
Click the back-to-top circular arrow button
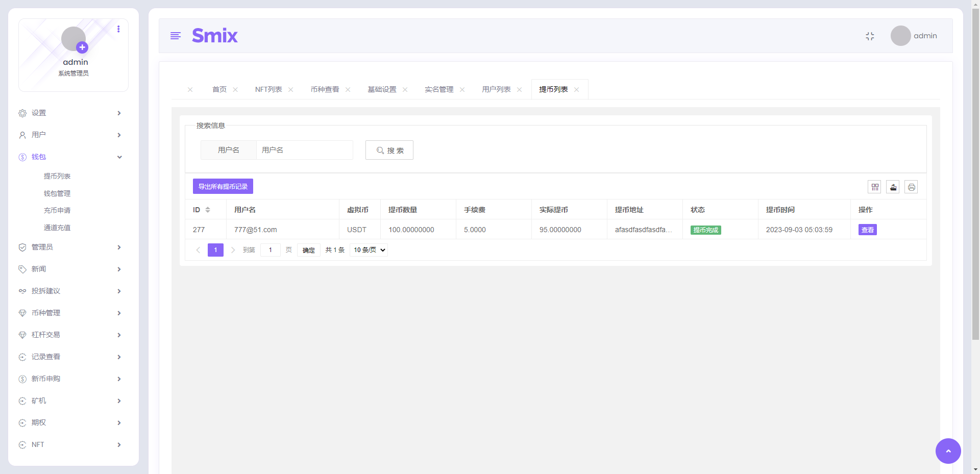pos(948,451)
